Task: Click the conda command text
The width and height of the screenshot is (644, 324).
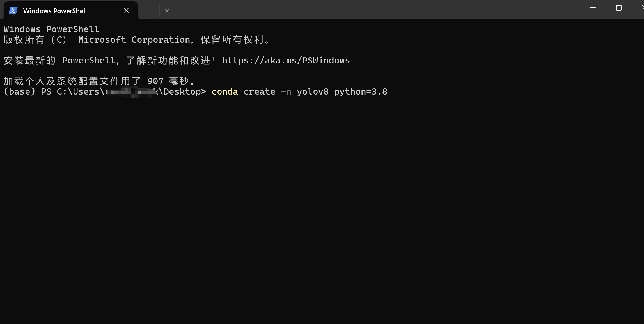Action: (224, 91)
